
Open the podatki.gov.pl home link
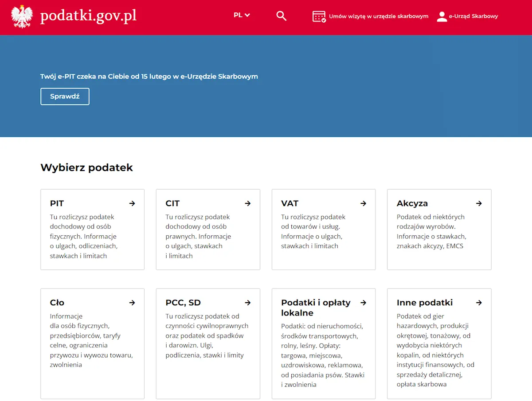pos(88,16)
